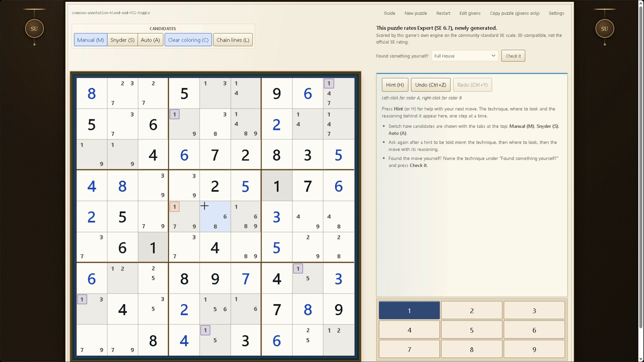Select digit 1 on the number pad

point(409,310)
